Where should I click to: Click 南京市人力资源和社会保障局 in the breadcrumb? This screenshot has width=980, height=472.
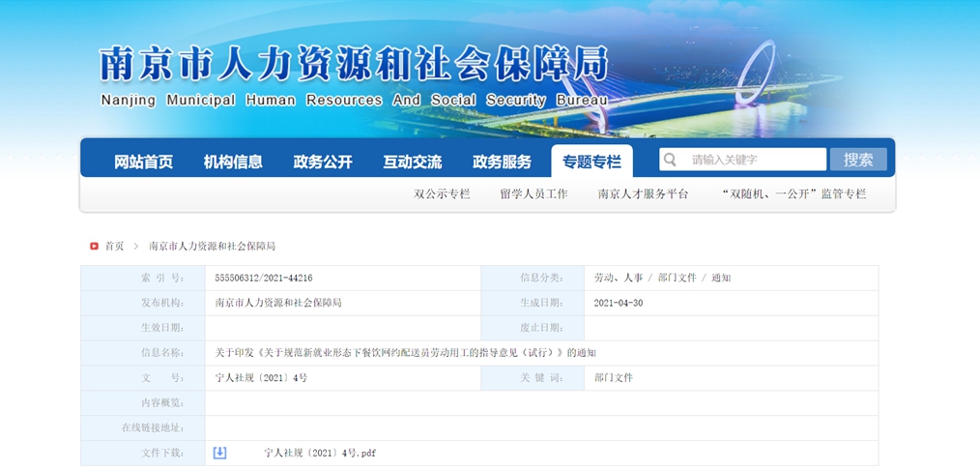tap(212, 247)
